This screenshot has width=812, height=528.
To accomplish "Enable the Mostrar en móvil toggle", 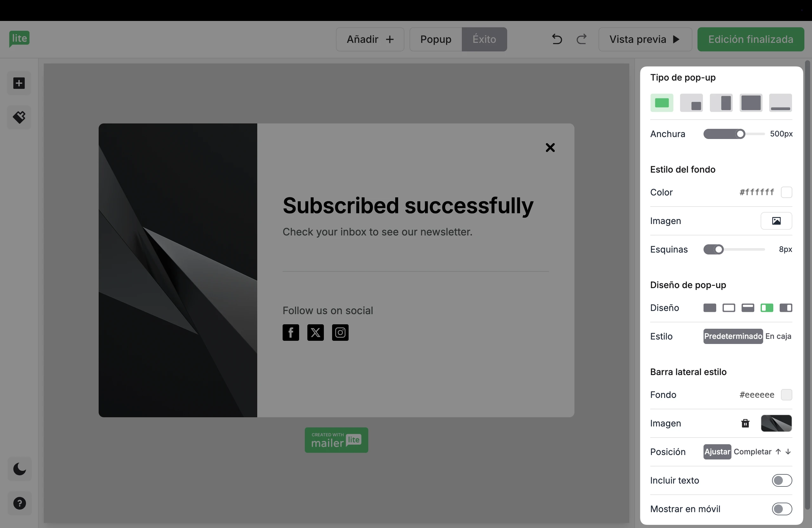I will (782, 509).
